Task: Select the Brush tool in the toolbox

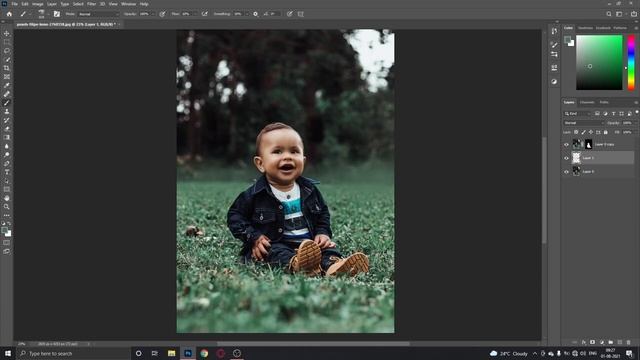Action: 7,102
